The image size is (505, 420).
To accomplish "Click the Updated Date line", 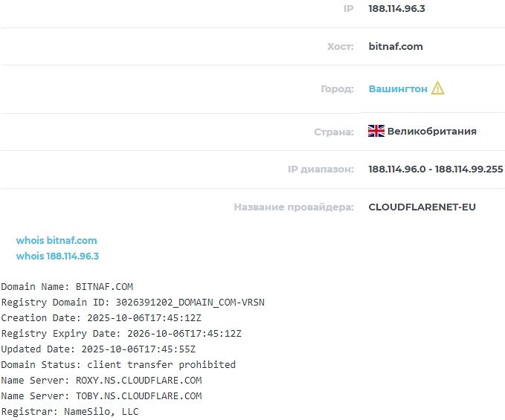I will [x=98, y=349].
